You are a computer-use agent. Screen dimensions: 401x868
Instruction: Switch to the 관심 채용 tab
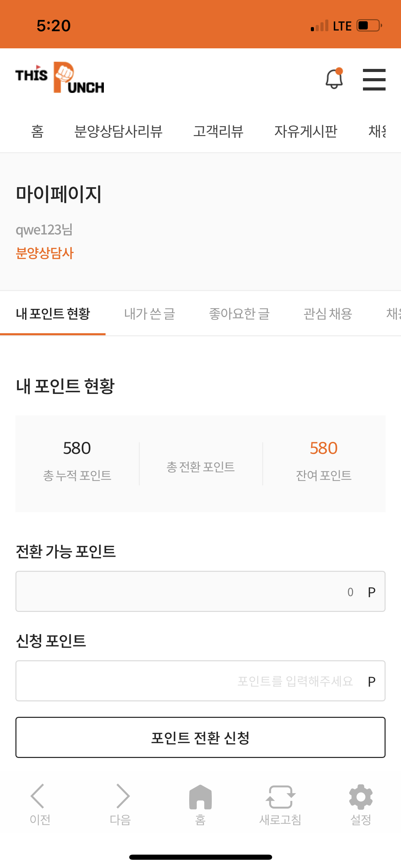pyautogui.click(x=328, y=314)
